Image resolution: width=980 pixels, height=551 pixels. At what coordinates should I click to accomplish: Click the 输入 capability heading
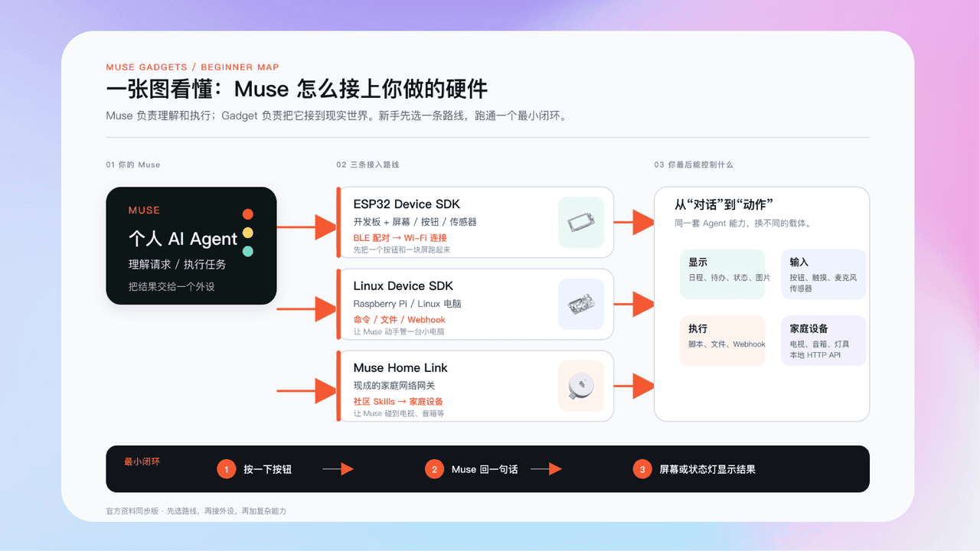(x=799, y=262)
